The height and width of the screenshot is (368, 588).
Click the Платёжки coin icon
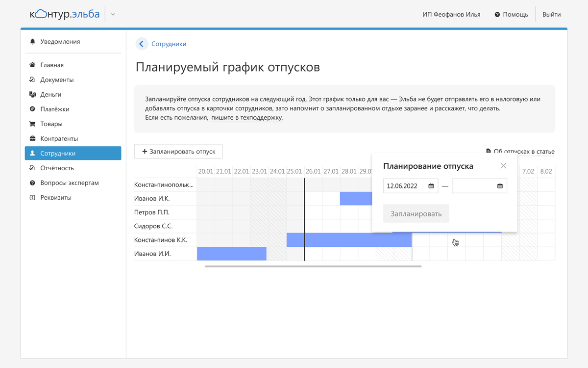(33, 109)
